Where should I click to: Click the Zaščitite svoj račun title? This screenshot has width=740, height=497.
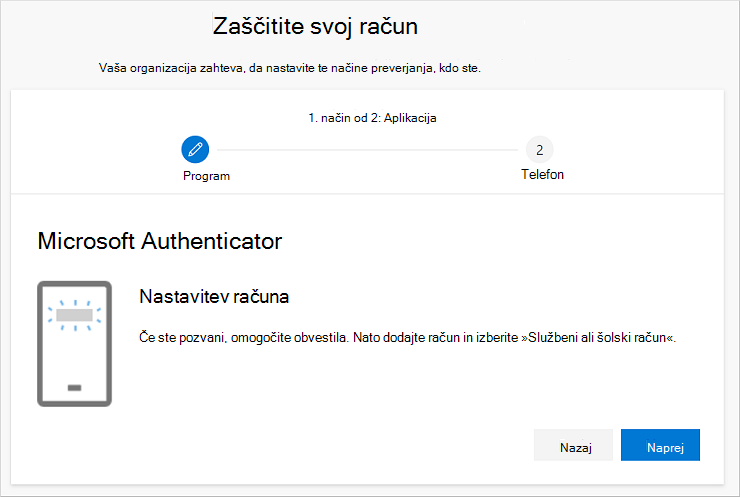point(315,26)
